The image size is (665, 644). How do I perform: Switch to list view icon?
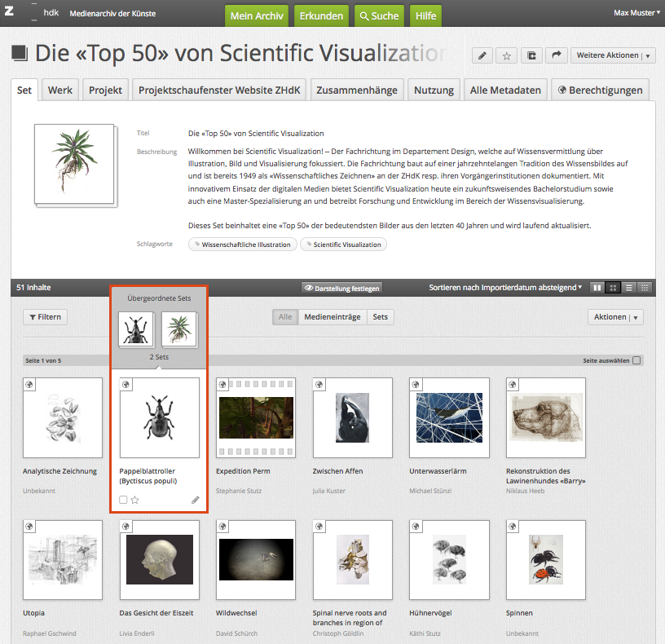click(x=628, y=288)
